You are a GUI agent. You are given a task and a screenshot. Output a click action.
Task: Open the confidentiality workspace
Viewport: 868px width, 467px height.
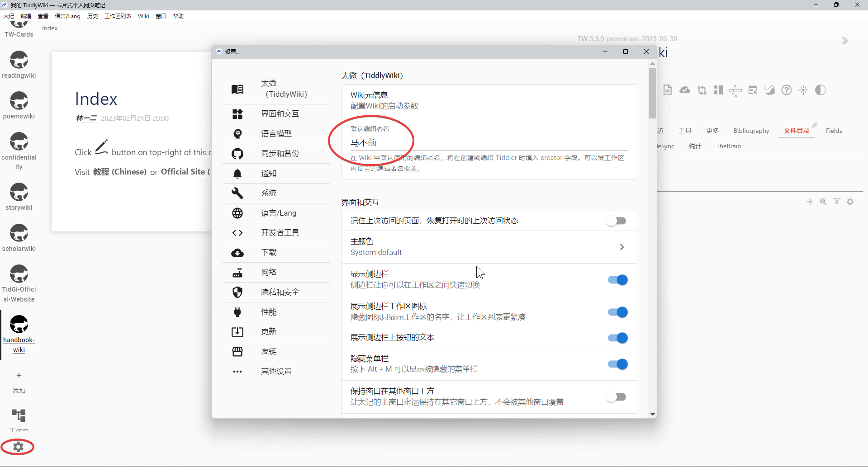click(x=19, y=151)
